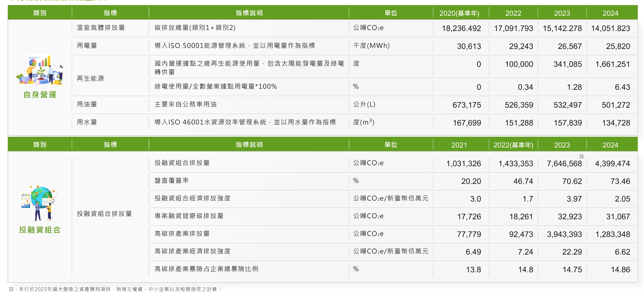Select the water value 167,699

467,123
